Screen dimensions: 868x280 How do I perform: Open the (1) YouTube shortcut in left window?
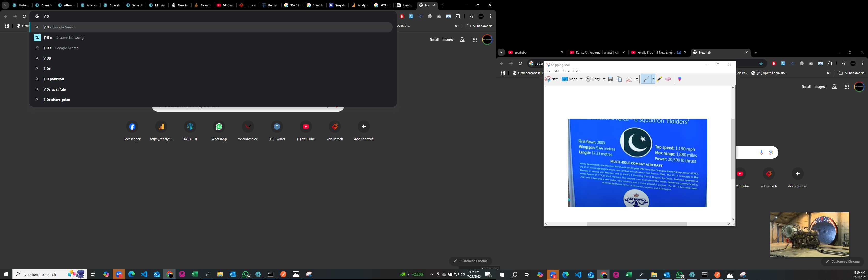click(306, 131)
